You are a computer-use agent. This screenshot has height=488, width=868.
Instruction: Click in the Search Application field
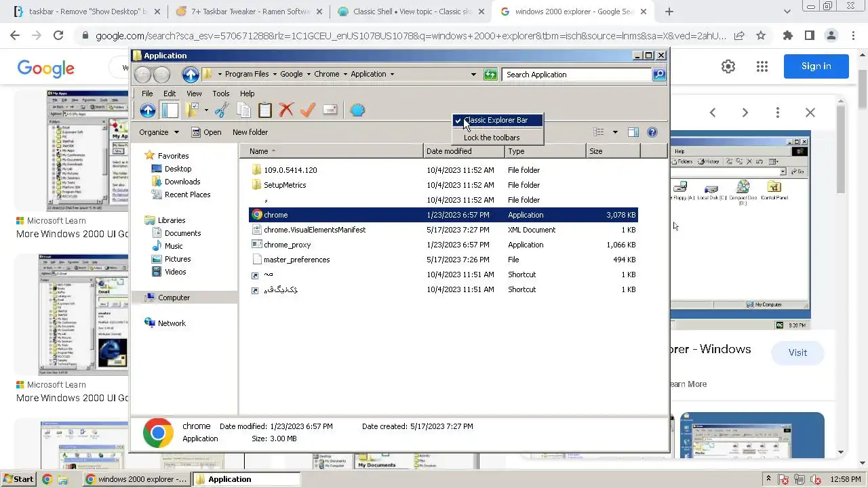tap(576, 75)
